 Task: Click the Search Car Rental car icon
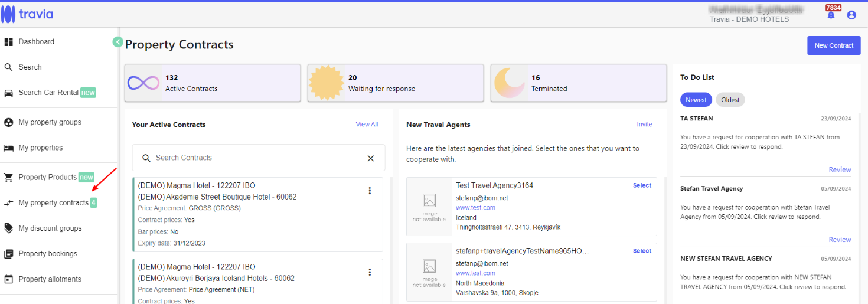[x=9, y=93]
